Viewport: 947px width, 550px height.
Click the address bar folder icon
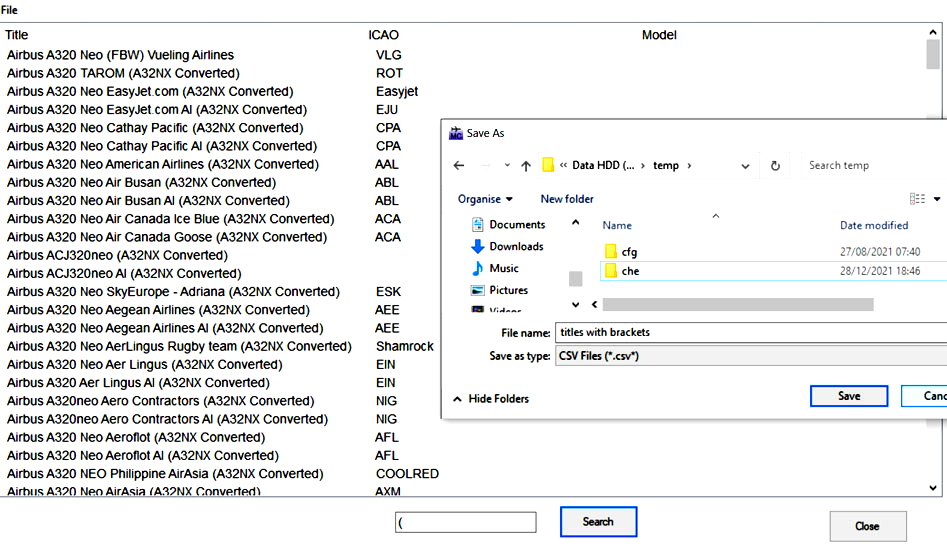[548, 165]
